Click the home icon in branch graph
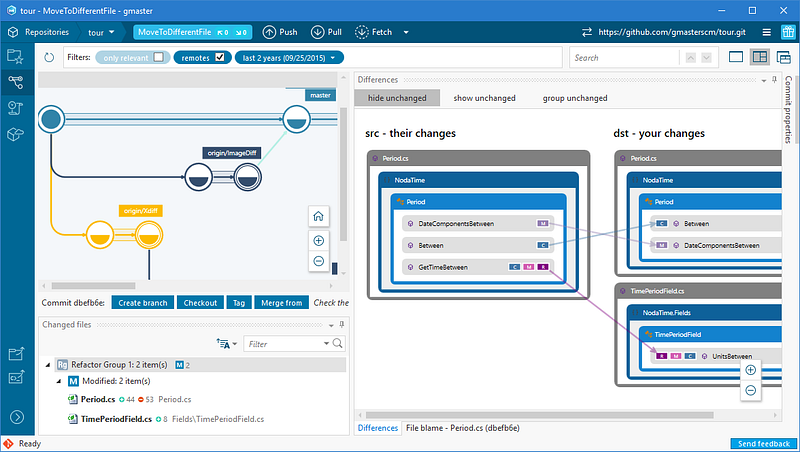Screen dimensions: 800x452 pyautogui.click(x=318, y=216)
